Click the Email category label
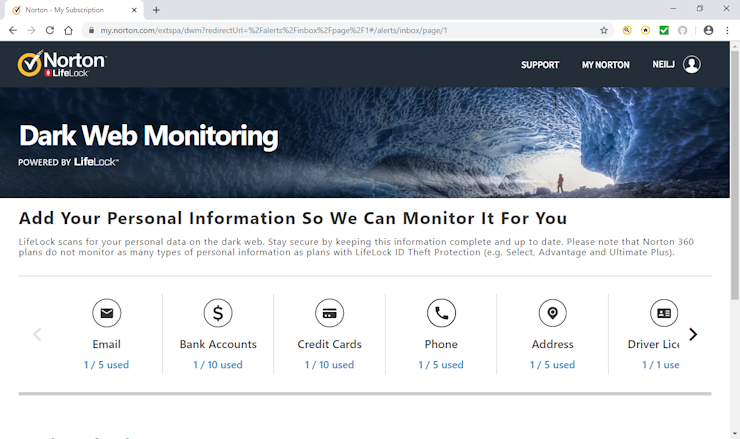Image resolution: width=740 pixels, height=439 pixels. point(107,344)
